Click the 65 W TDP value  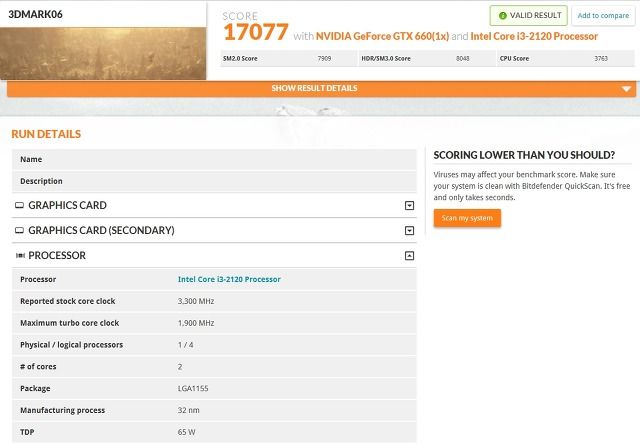click(186, 432)
